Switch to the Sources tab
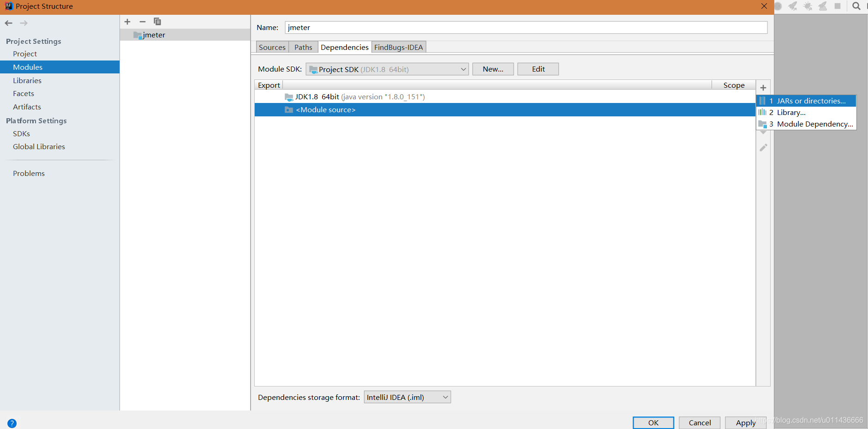The width and height of the screenshot is (868, 429). (272, 47)
